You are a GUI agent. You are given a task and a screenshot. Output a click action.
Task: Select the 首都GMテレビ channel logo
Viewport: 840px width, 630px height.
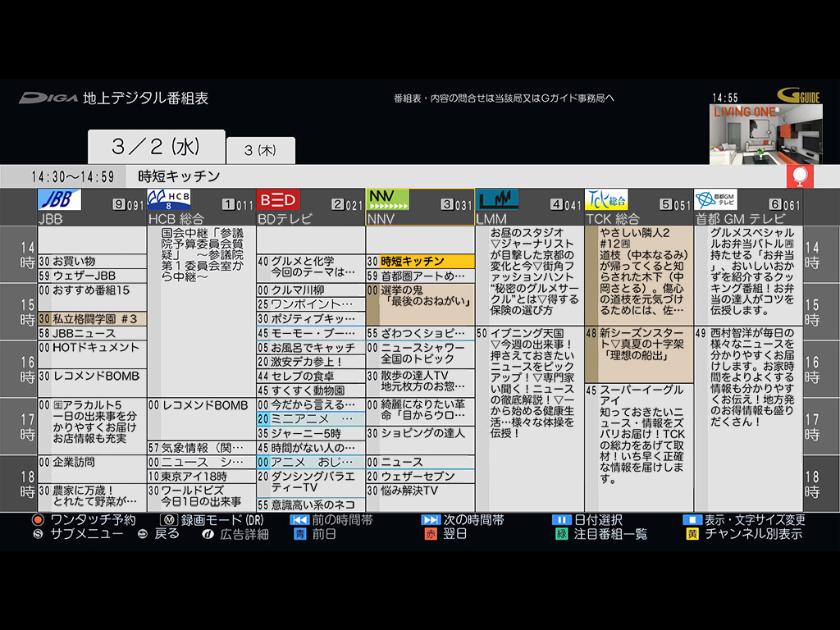click(x=715, y=200)
